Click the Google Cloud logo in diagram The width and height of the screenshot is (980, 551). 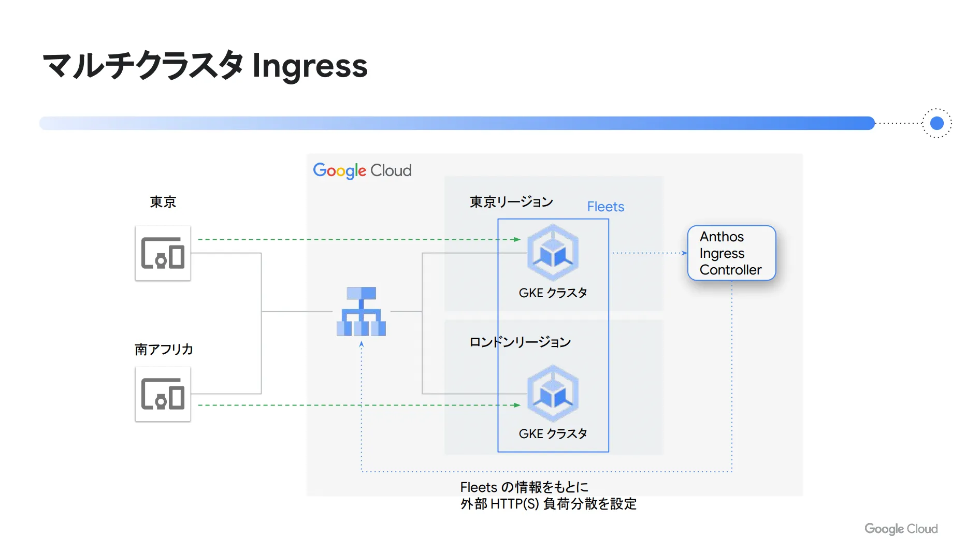[362, 170]
